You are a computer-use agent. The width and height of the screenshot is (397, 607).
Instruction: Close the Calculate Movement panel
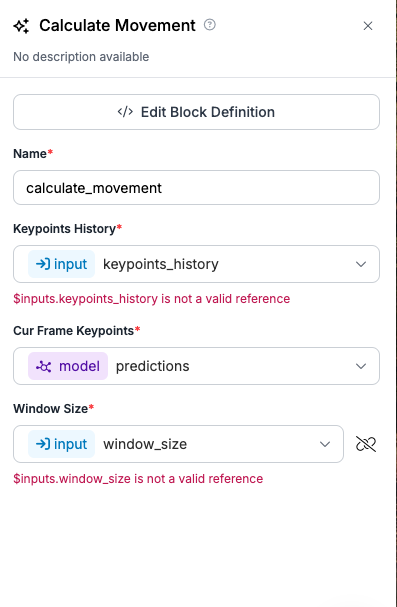tap(368, 26)
